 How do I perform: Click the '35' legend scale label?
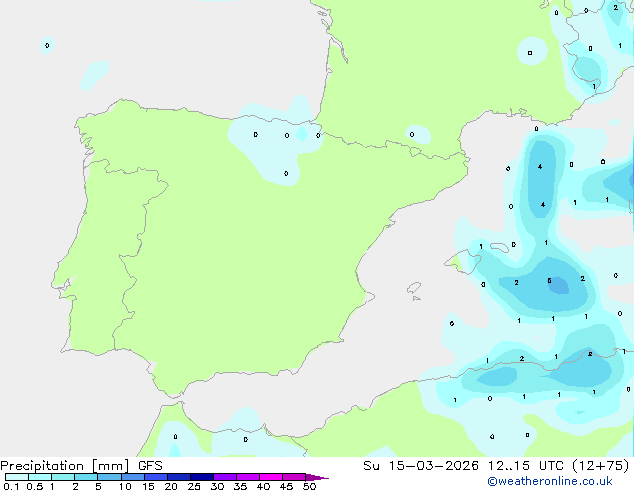click(240, 486)
